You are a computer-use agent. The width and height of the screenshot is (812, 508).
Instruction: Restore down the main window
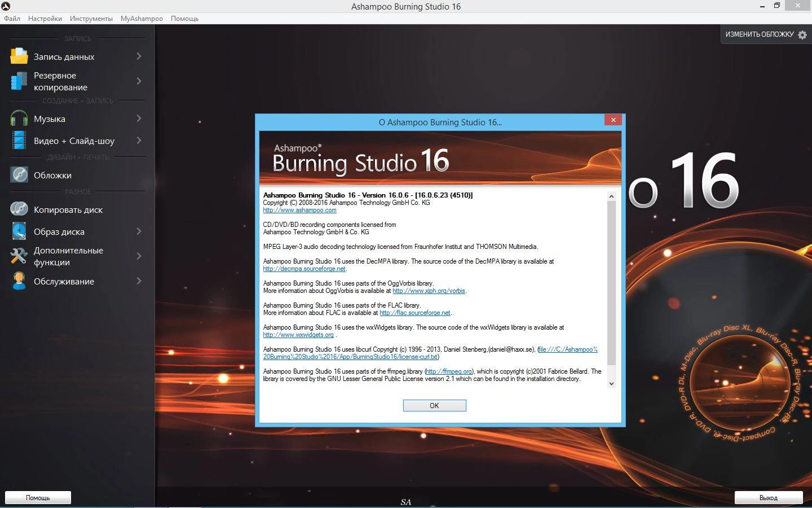(x=777, y=6)
